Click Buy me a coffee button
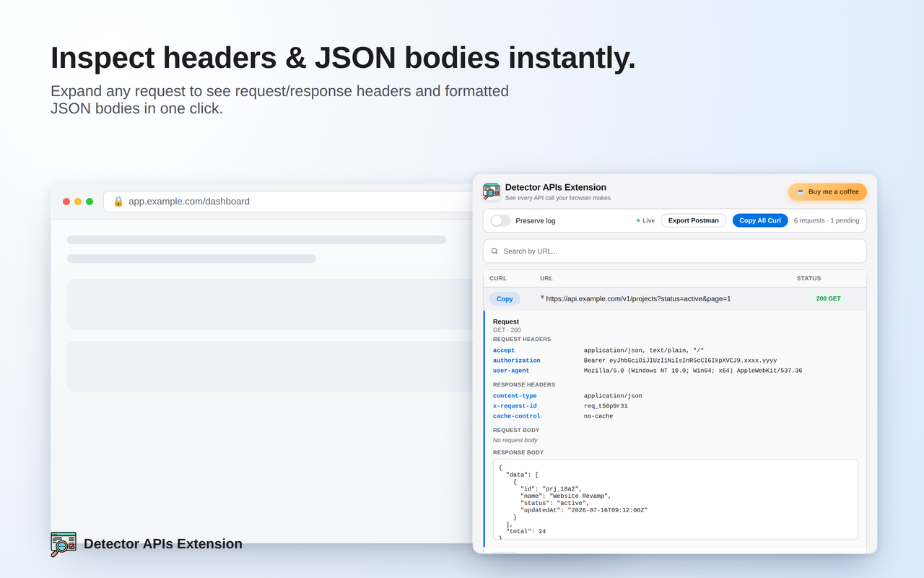 coord(827,192)
